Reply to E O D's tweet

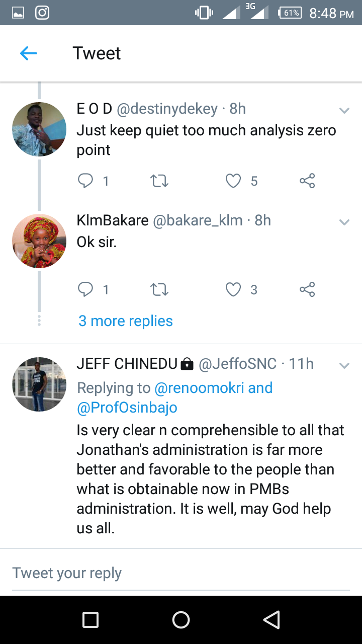[x=86, y=181]
